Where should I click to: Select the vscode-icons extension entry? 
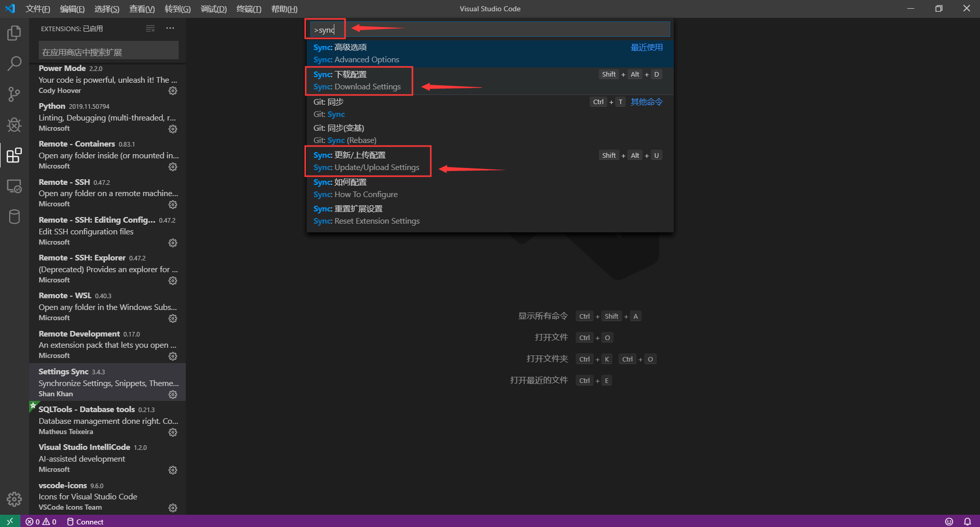pyautogui.click(x=107, y=496)
